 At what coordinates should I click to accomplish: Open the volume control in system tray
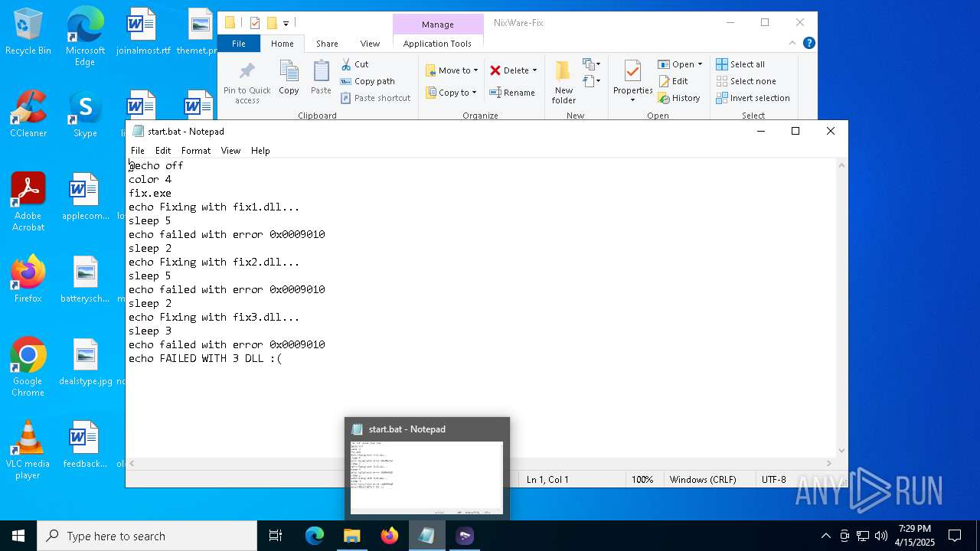coord(881,536)
